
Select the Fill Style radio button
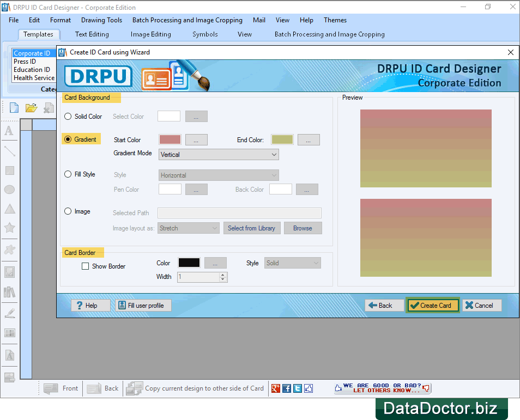(x=68, y=174)
